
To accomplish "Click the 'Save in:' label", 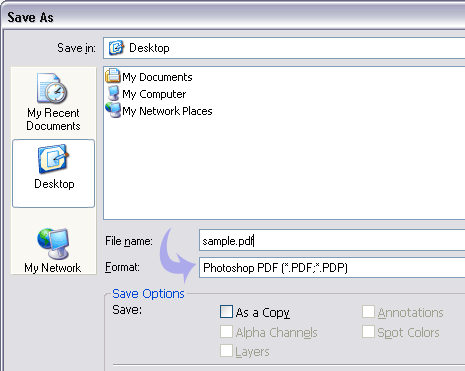I will (76, 48).
